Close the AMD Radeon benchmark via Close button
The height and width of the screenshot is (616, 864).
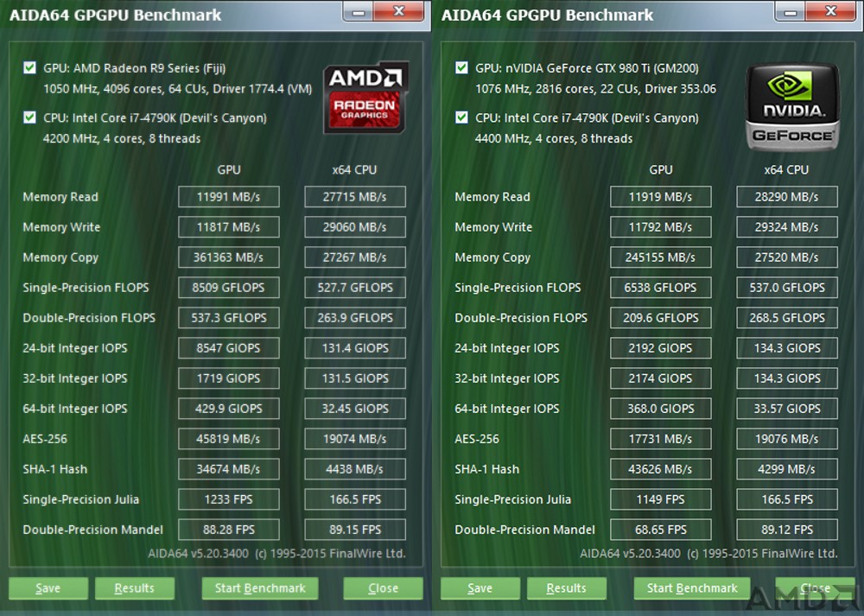tap(383, 587)
